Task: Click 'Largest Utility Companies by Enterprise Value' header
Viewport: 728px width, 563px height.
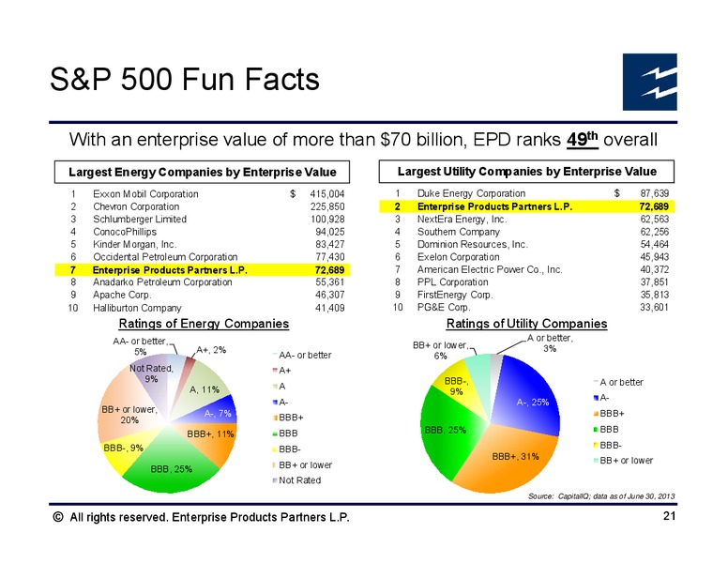Action: tap(526, 172)
